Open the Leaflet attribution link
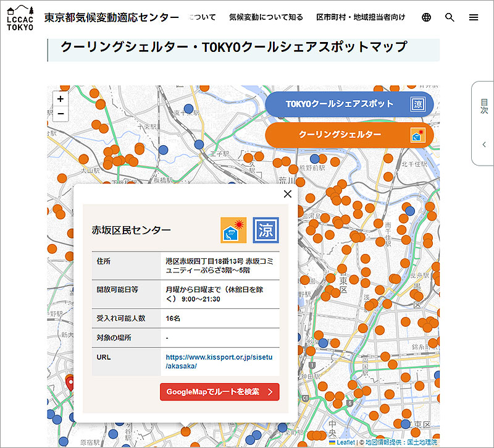Screen dimensions: 494x448 pyautogui.click(x=345, y=442)
